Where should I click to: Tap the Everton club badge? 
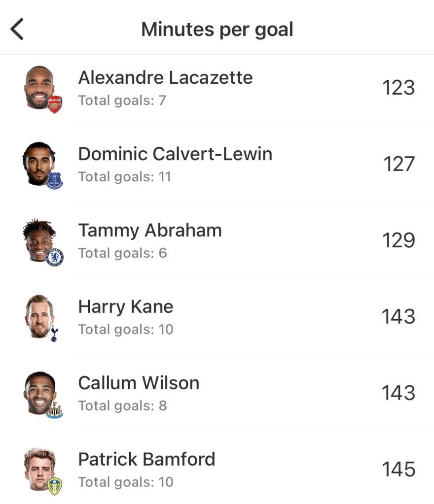click(x=54, y=180)
